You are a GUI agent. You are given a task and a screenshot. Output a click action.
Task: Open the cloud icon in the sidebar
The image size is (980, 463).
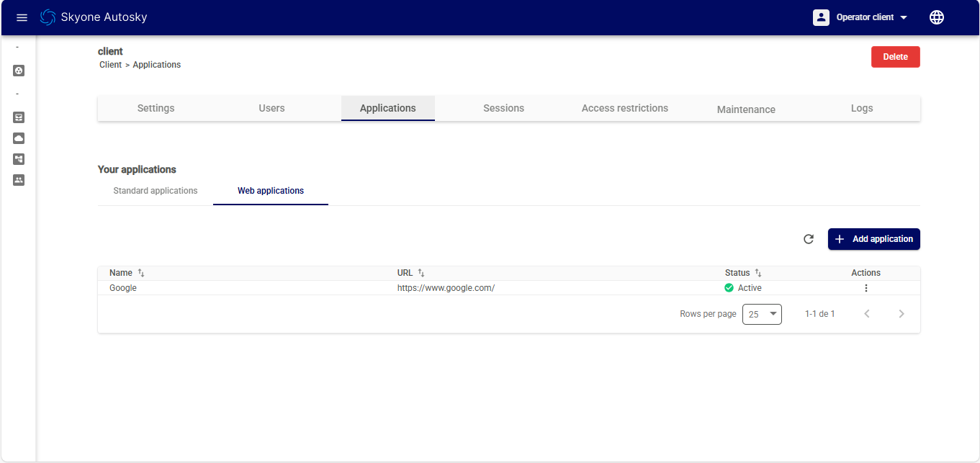point(19,138)
